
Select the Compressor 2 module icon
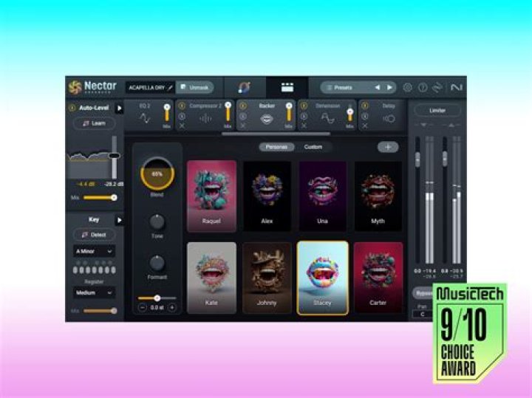[205, 118]
